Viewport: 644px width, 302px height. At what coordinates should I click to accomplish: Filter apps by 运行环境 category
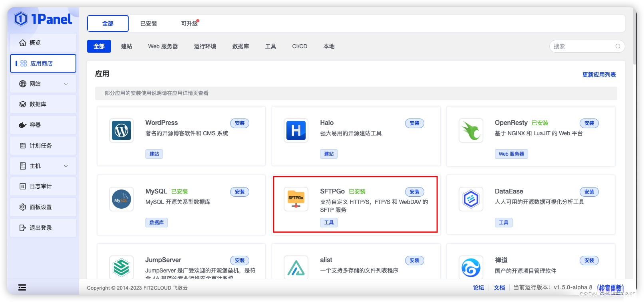[x=205, y=46]
